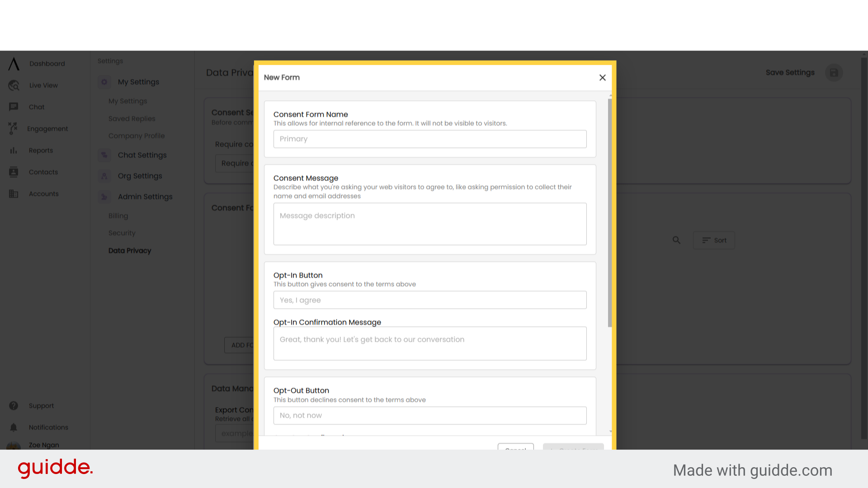The height and width of the screenshot is (488, 868).
Task: Click the search magnifier icon
Action: tap(676, 240)
